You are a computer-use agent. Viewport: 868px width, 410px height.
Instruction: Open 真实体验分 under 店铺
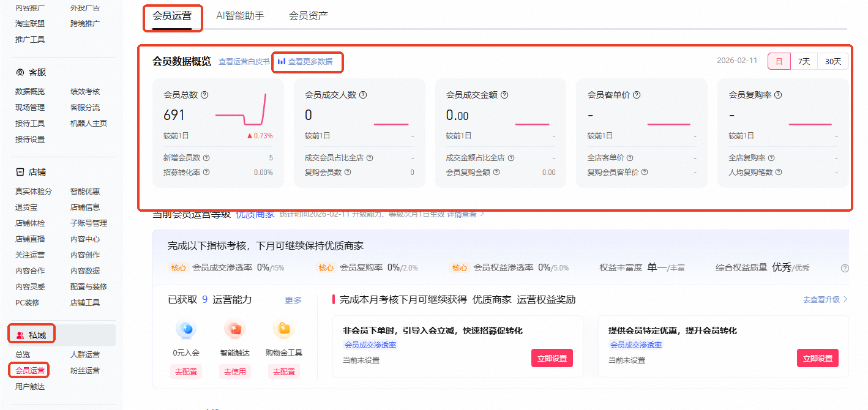[x=34, y=192]
